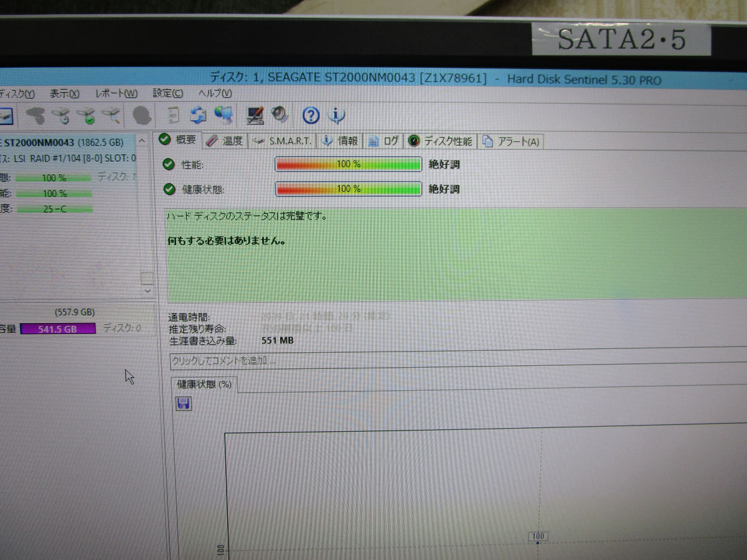Image resolution: width=747 pixels, height=560 pixels.
Task: Select the 健康状態 (%) graph tab
Action: 204,385
